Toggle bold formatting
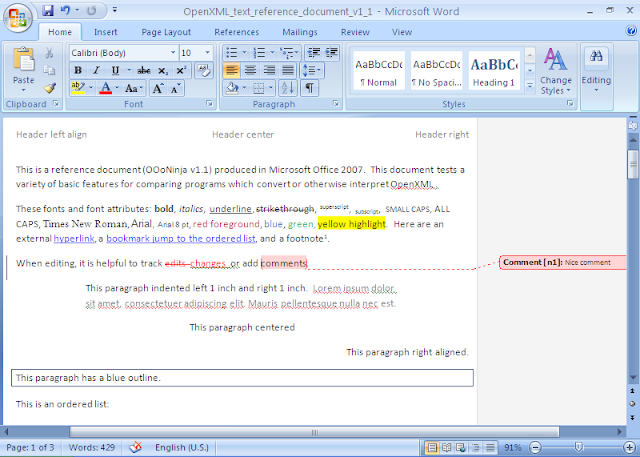Image resolution: width=640 pixels, height=457 pixels. pyautogui.click(x=79, y=70)
